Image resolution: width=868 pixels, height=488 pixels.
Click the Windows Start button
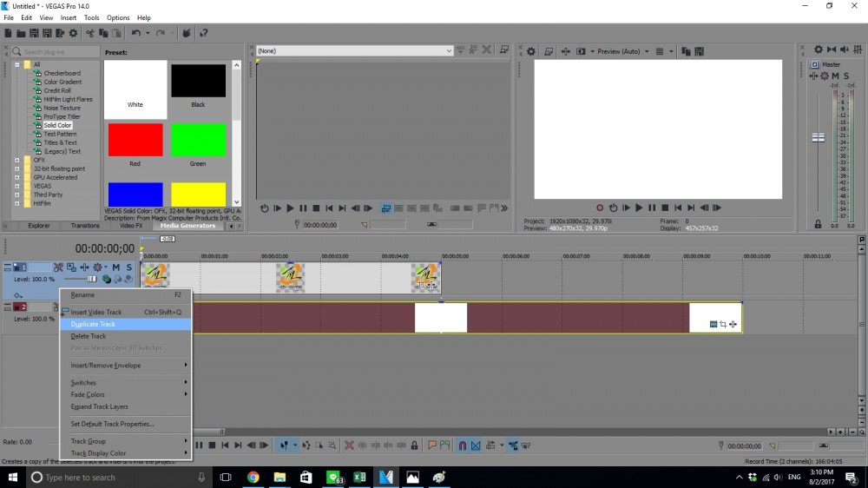click(12, 477)
